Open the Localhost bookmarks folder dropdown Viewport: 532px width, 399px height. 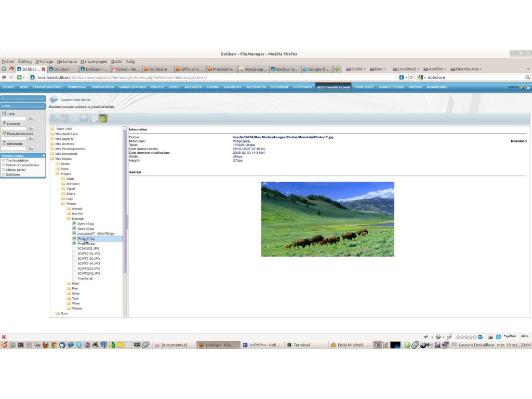[406, 69]
